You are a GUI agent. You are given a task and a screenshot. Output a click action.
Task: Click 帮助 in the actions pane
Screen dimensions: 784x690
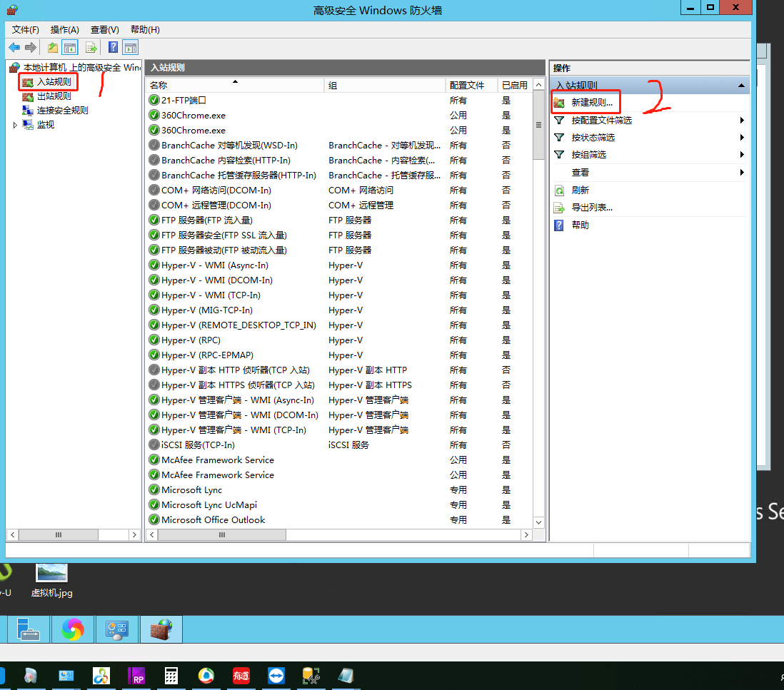pyautogui.click(x=581, y=225)
